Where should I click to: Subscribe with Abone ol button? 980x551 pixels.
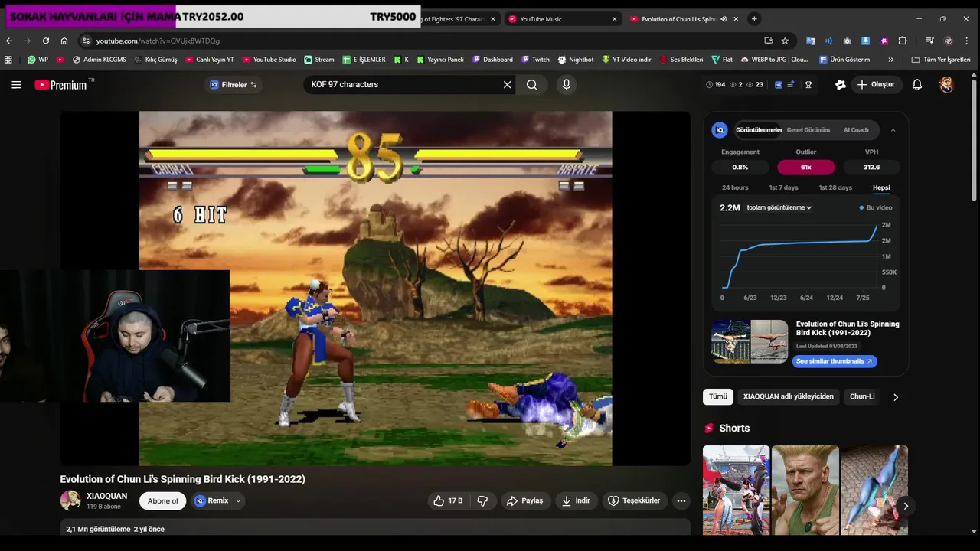[x=162, y=501]
